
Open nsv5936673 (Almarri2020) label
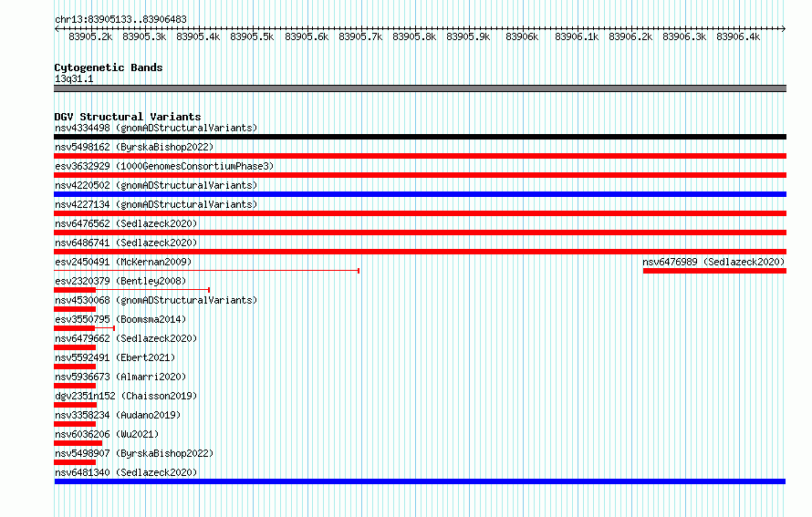(x=120, y=377)
